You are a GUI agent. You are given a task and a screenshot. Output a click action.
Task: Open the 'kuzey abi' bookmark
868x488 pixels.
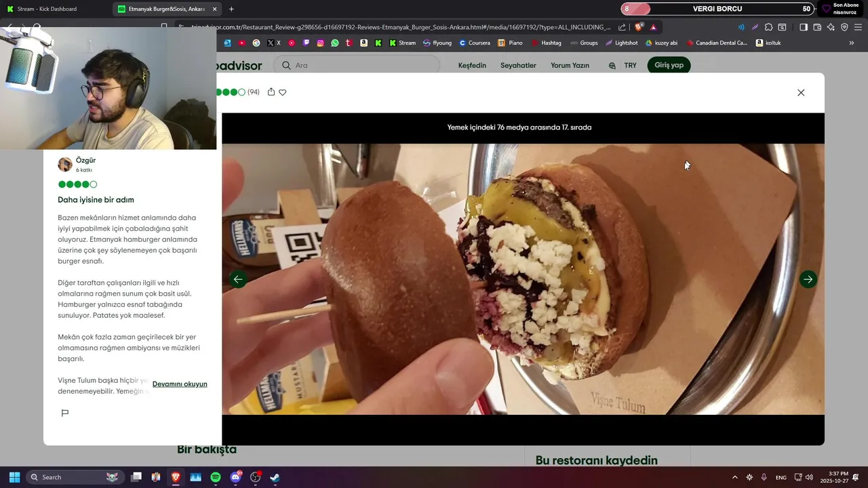point(661,43)
